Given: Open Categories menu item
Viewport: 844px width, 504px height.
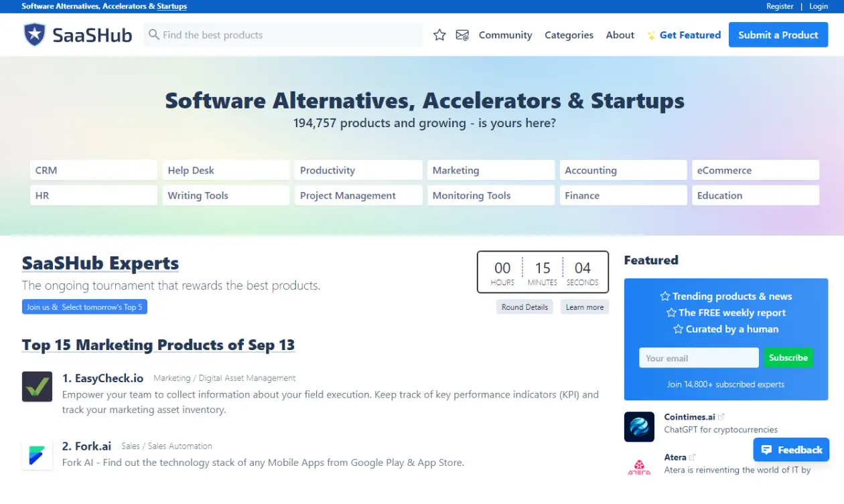Looking at the screenshot, I should pos(569,35).
